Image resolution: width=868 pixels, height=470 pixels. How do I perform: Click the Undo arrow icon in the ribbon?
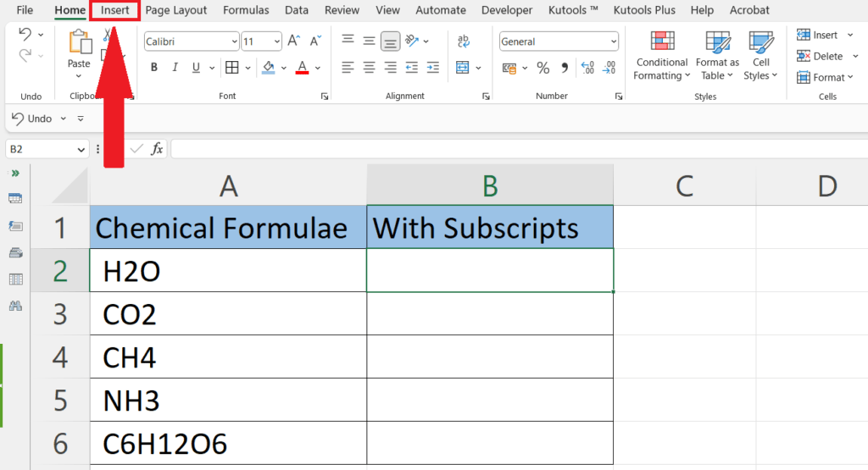25,34
